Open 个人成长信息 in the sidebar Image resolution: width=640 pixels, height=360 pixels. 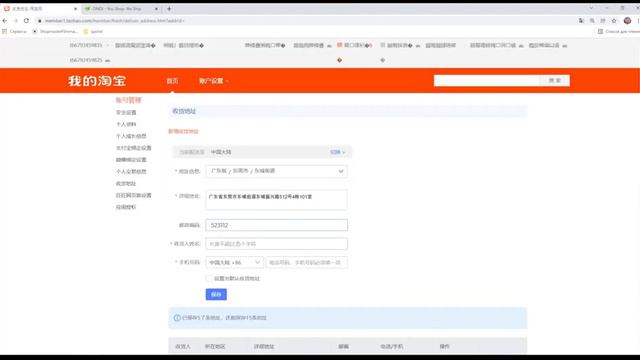(x=131, y=136)
